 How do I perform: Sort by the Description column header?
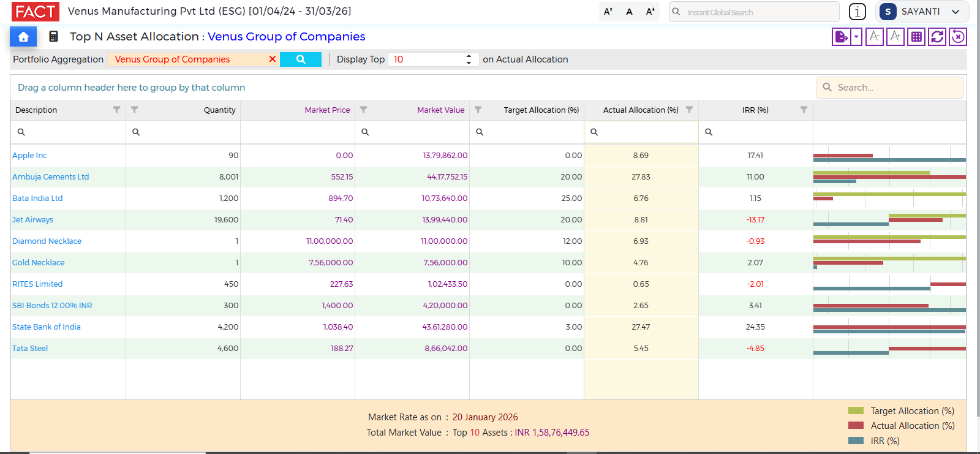[x=36, y=110]
